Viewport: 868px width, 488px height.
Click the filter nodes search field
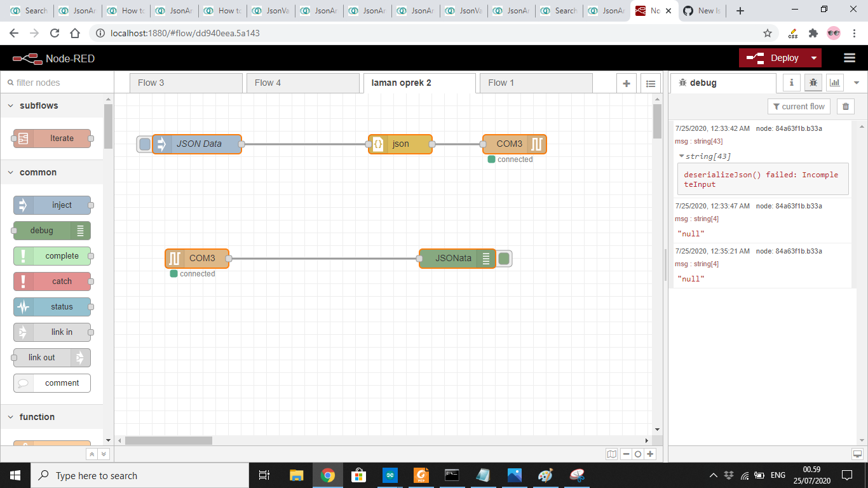tap(57, 83)
